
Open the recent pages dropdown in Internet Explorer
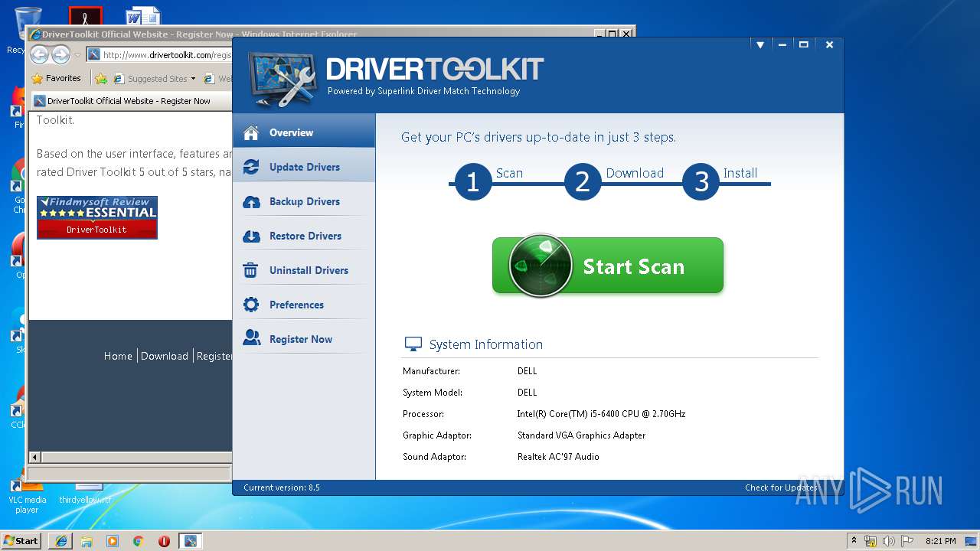pos(77,55)
